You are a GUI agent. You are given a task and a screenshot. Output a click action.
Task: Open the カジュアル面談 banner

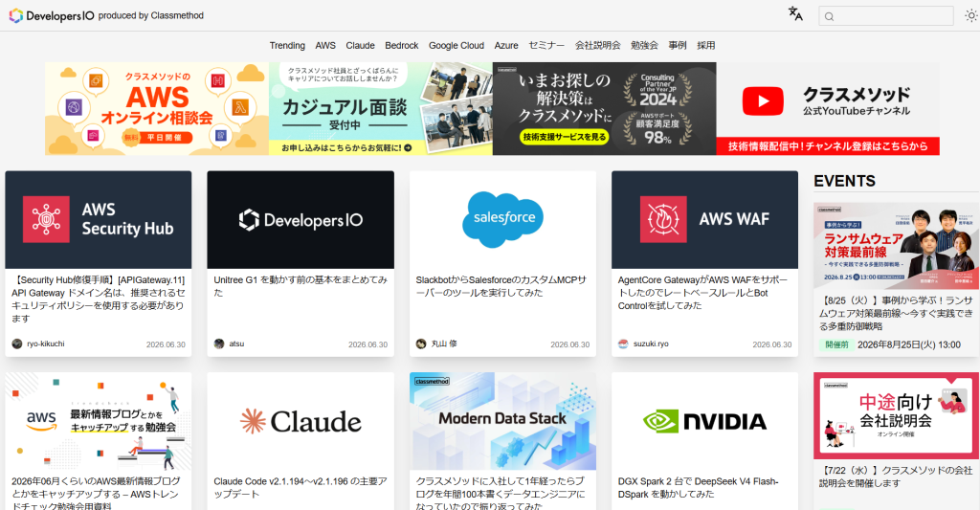tap(381, 109)
